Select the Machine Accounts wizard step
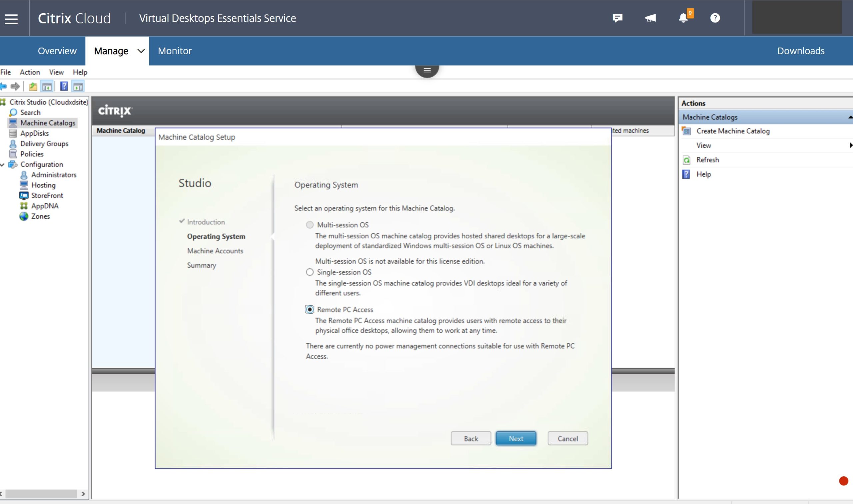This screenshot has width=853, height=504. (x=215, y=251)
